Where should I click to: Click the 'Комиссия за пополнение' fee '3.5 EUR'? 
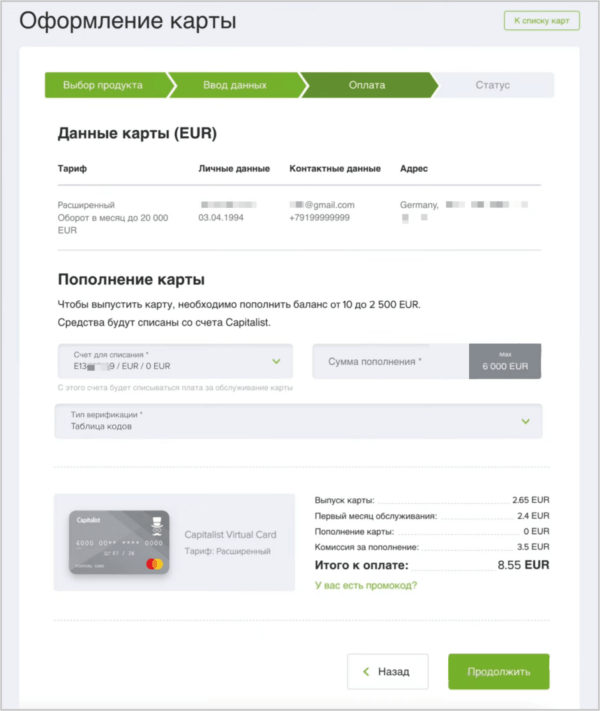point(533,547)
